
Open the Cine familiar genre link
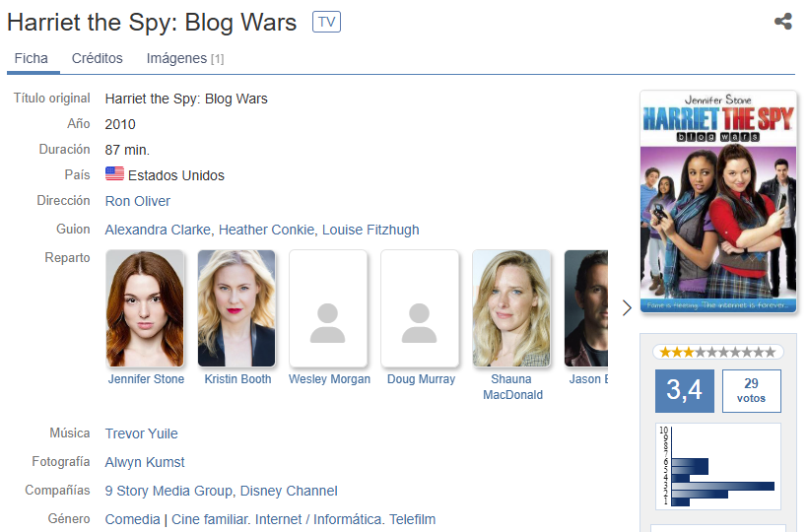click(x=209, y=519)
